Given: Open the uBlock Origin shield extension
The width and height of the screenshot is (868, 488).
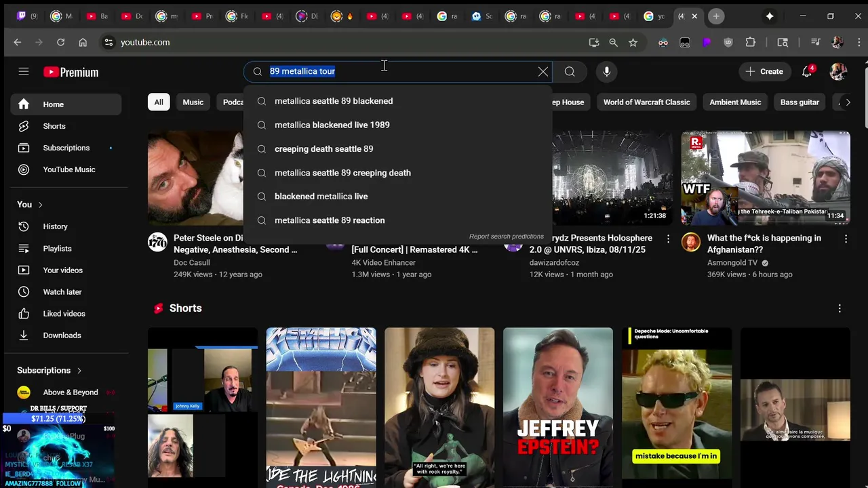Looking at the screenshot, I should pyautogui.click(x=728, y=42).
